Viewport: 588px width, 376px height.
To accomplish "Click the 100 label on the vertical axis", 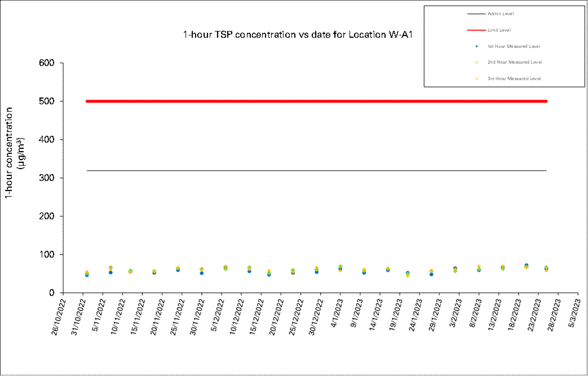I will pyautogui.click(x=46, y=255).
